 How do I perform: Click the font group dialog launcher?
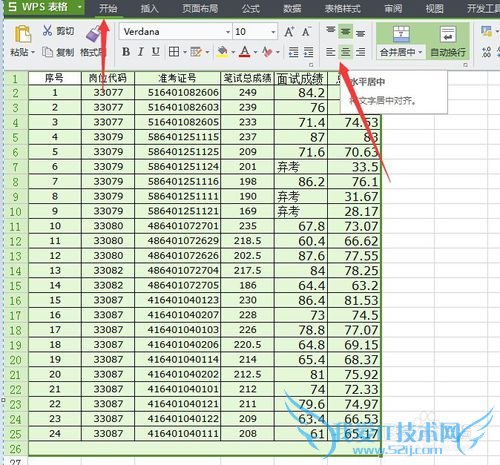click(311, 65)
